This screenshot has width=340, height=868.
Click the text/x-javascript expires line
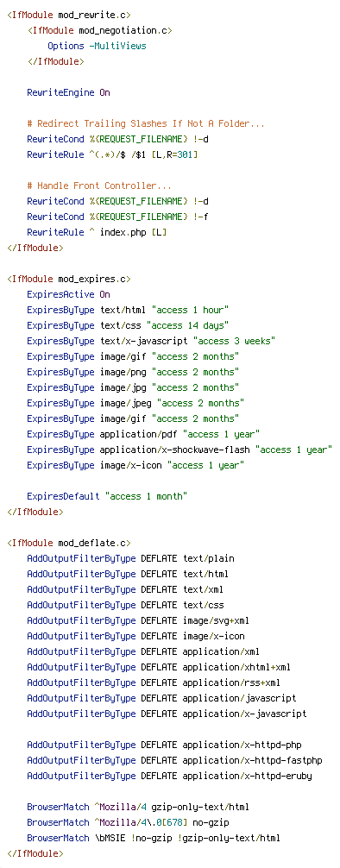coord(151,341)
